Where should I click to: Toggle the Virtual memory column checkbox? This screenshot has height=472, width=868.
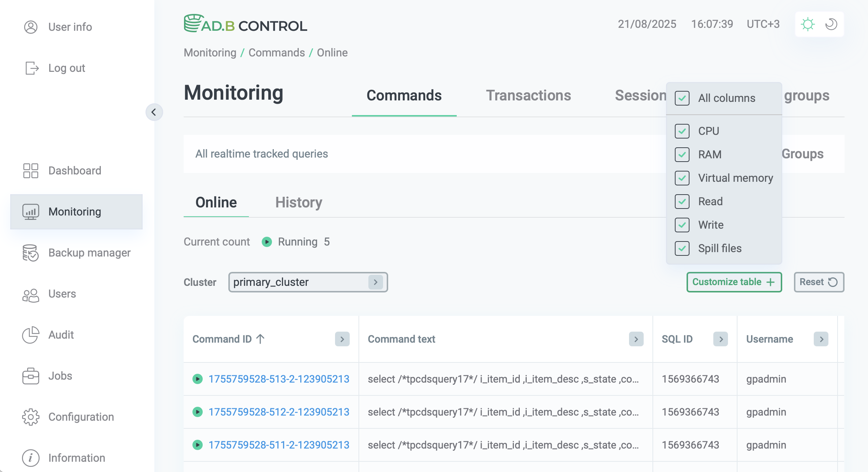click(x=682, y=178)
